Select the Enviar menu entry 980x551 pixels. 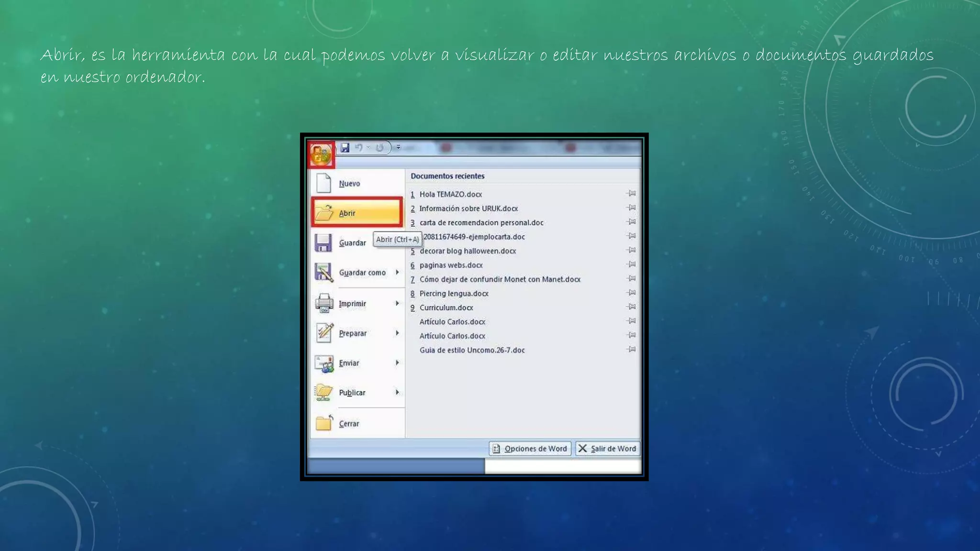(x=357, y=363)
